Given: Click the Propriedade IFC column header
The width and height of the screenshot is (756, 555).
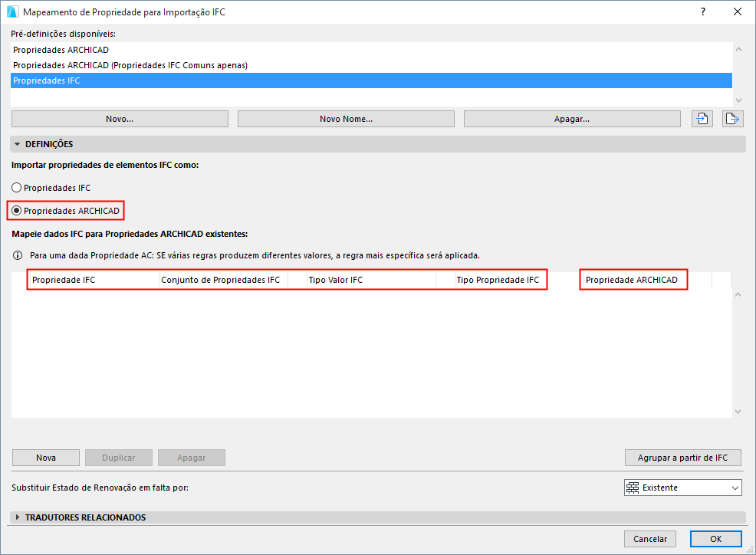Looking at the screenshot, I should point(93,280).
